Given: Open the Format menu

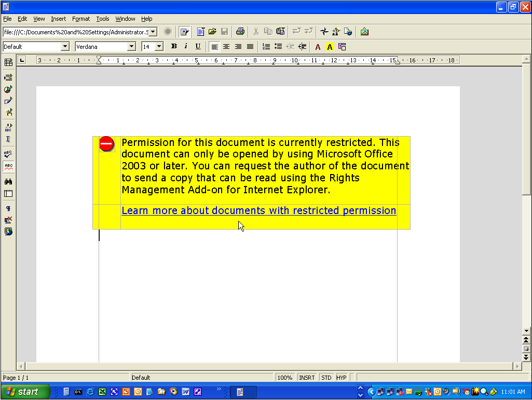Looking at the screenshot, I should point(81,19).
